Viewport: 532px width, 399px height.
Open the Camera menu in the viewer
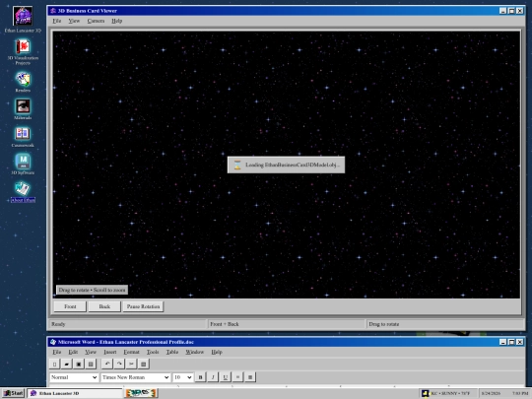click(x=96, y=21)
